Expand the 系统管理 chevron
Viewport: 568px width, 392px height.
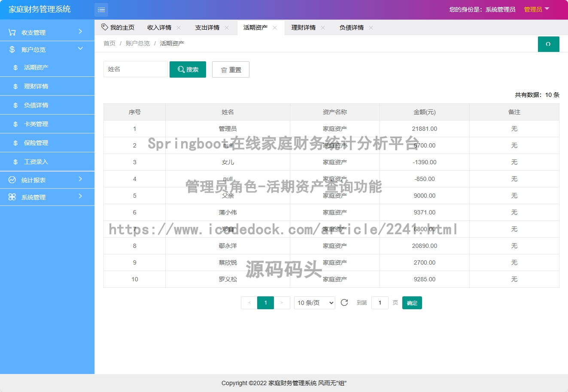click(80, 196)
